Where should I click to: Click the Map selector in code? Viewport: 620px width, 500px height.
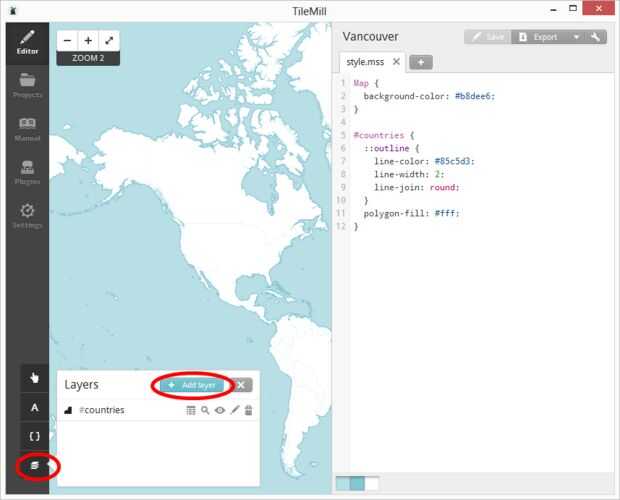click(x=361, y=83)
